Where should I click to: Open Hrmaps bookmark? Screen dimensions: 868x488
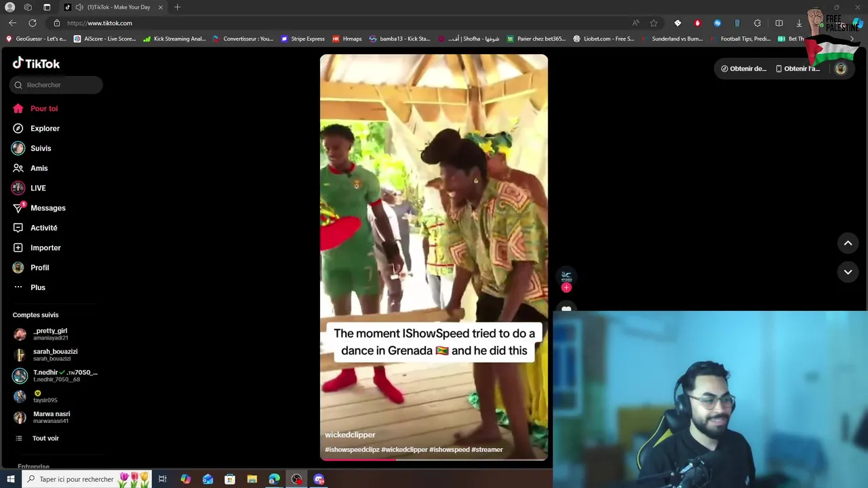[x=347, y=39]
